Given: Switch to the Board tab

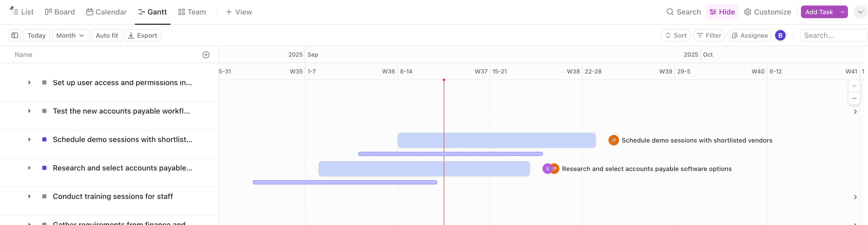Looking at the screenshot, I should click(60, 12).
